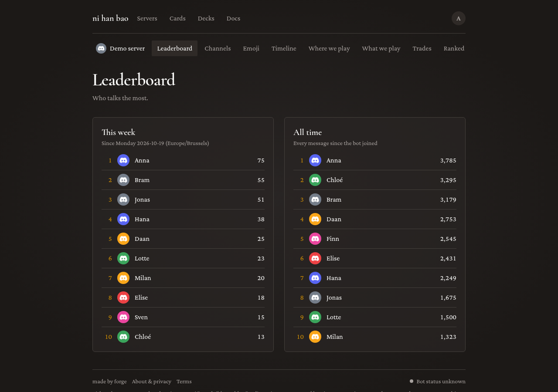The height and width of the screenshot is (392, 558).
Task: Click Daan's avatar in All time list
Action: click(315, 219)
